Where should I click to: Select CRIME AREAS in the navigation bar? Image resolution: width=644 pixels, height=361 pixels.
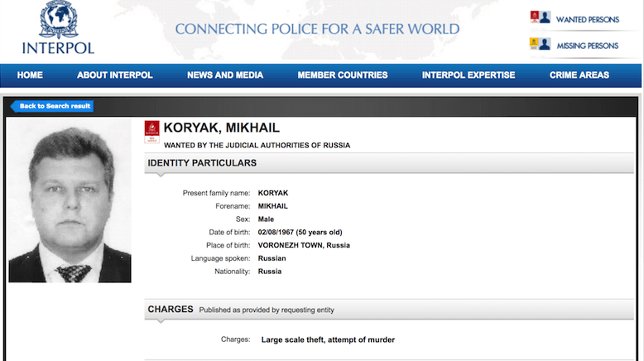click(x=579, y=75)
